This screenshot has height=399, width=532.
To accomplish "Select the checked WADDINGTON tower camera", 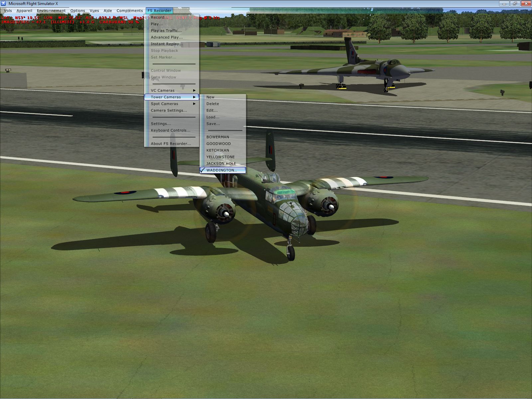I will (221, 170).
